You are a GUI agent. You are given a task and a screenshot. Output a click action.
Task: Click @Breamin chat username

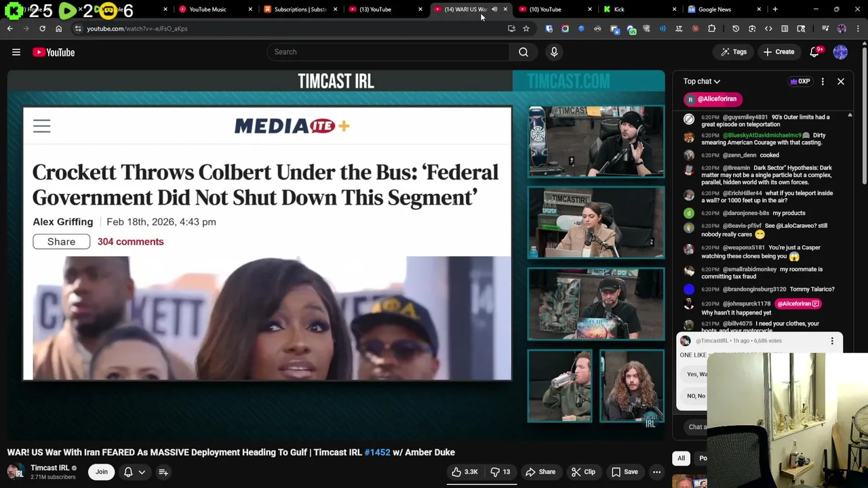(x=736, y=167)
